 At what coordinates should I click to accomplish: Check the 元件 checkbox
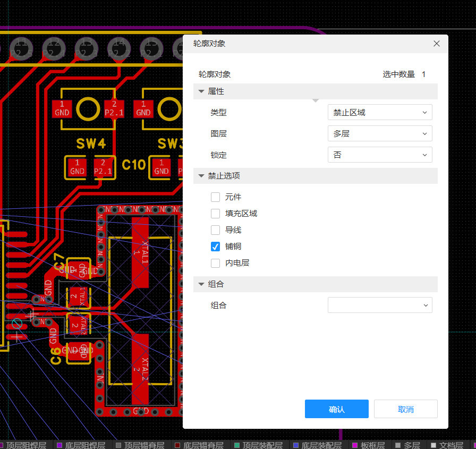[x=215, y=197]
